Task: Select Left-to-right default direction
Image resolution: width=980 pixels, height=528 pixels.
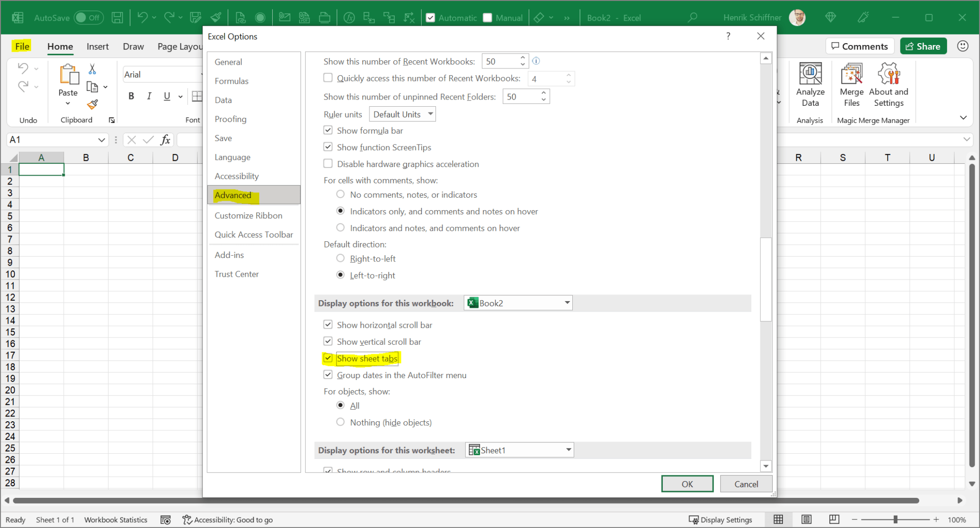Action: [x=341, y=275]
